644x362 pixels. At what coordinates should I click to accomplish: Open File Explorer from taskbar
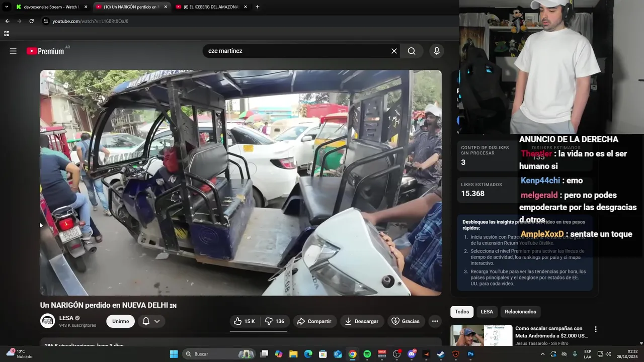[293, 354]
